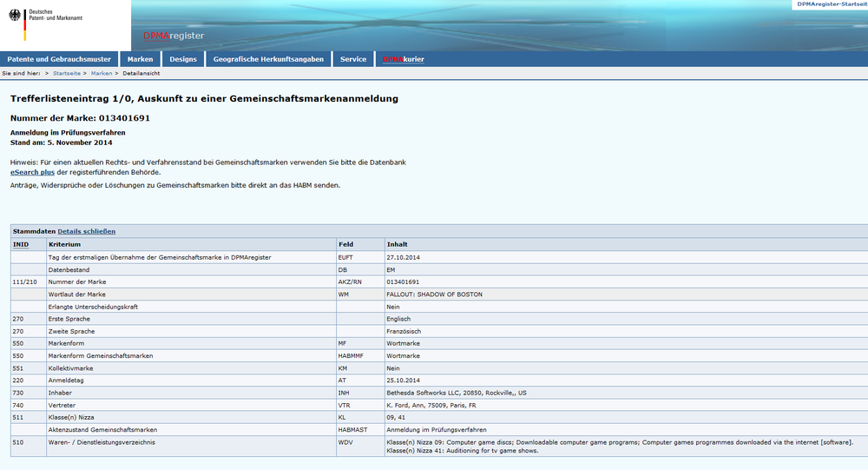
Task: Select Nummer der Marke heading
Action: 80,118
